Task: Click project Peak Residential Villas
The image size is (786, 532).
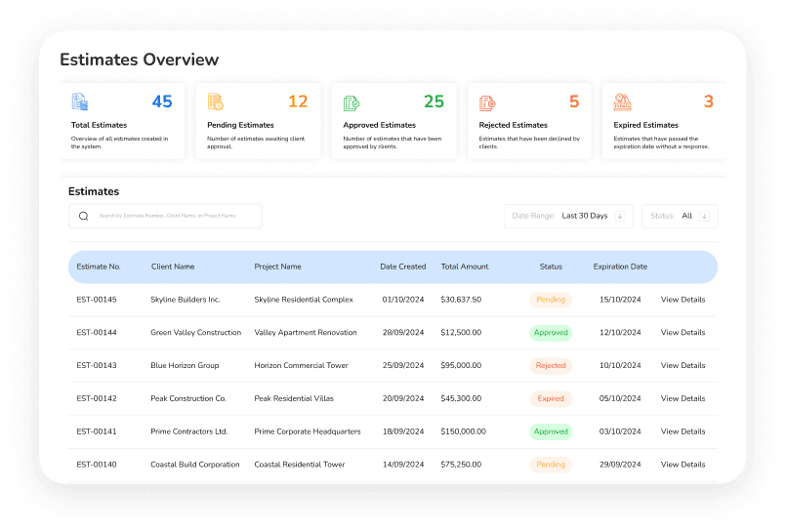Action: click(x=294, y=398)
